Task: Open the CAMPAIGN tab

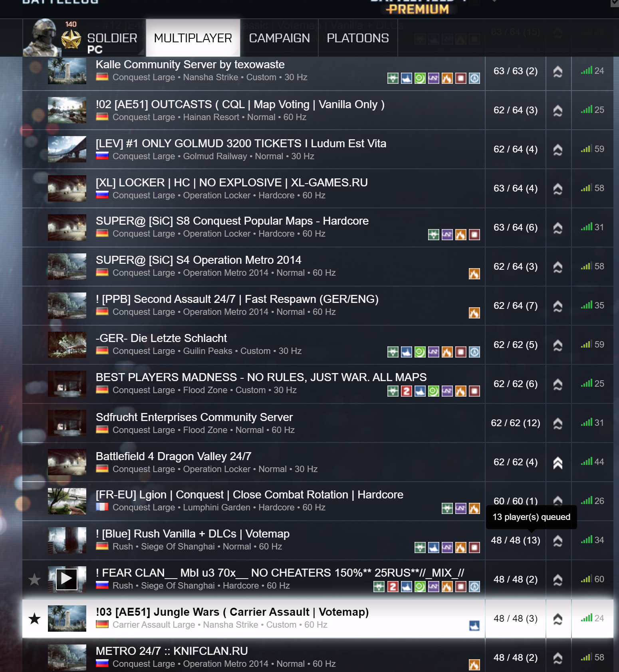Action: pos(279,38)
